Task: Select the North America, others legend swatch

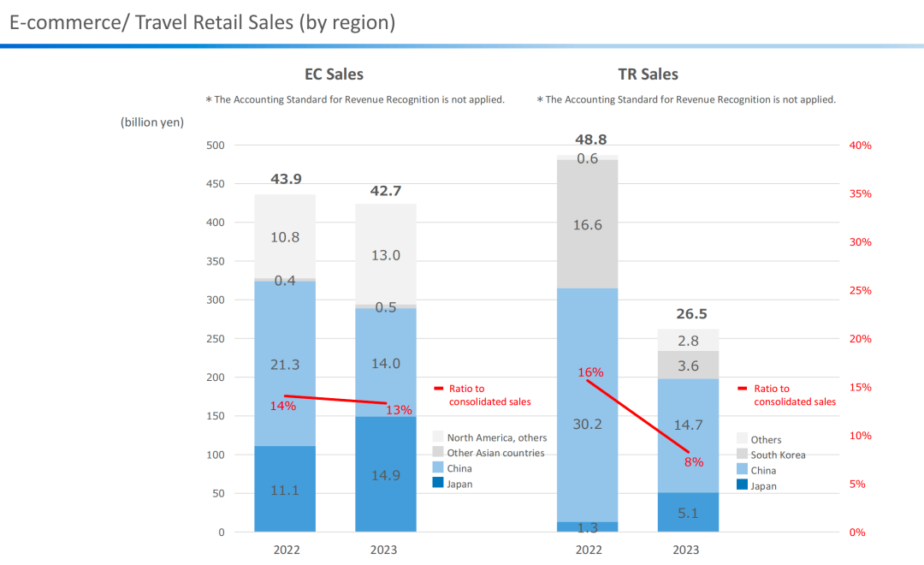Action: [x=438, y=437]
